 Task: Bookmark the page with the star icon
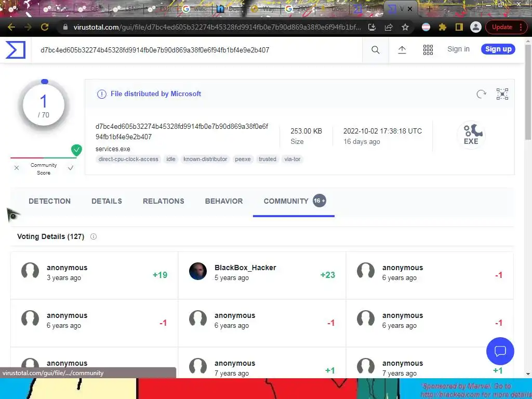pos(405,27)
